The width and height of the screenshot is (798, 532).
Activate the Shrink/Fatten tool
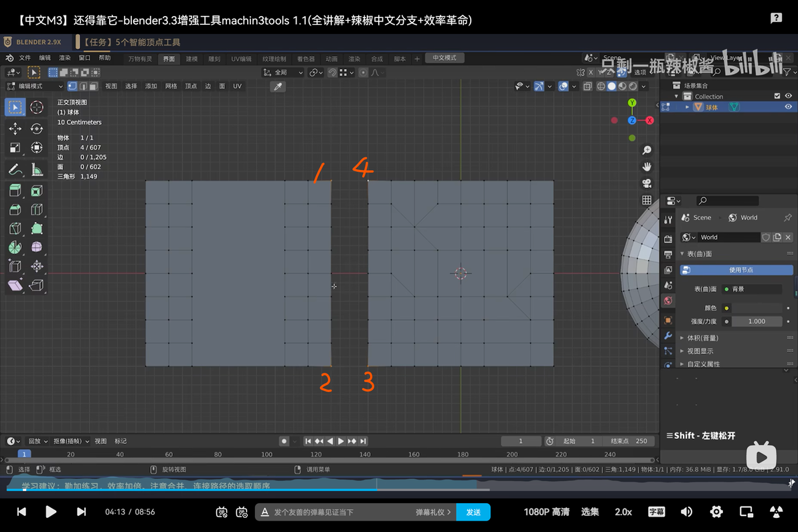[37, 266]
